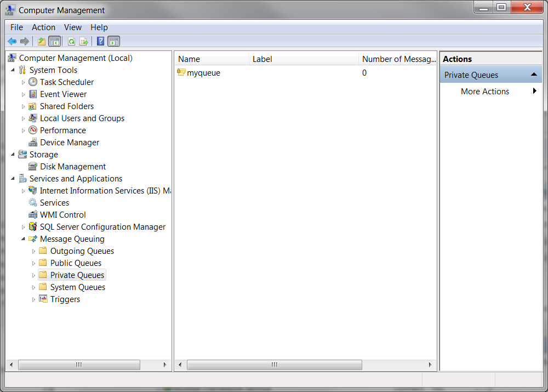This screenshot has height=392, width=548.
Task: Sort by the Label column header
Action: (304, 59)
